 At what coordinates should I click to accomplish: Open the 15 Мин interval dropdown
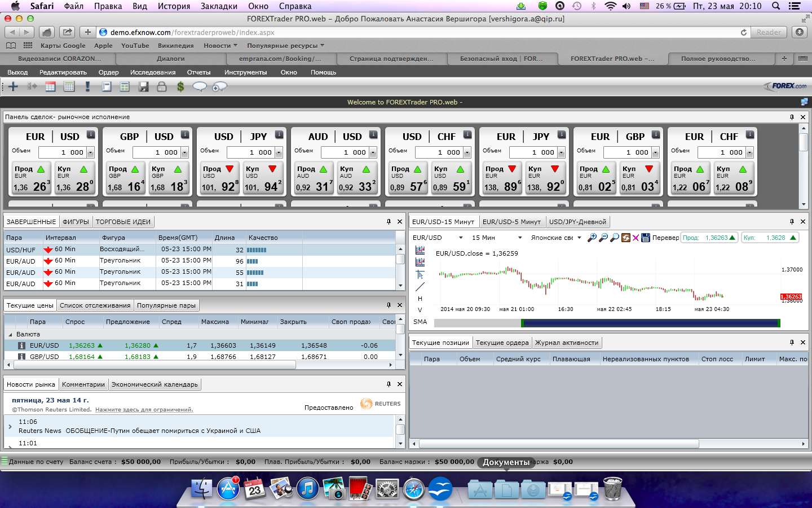(520, 238)
